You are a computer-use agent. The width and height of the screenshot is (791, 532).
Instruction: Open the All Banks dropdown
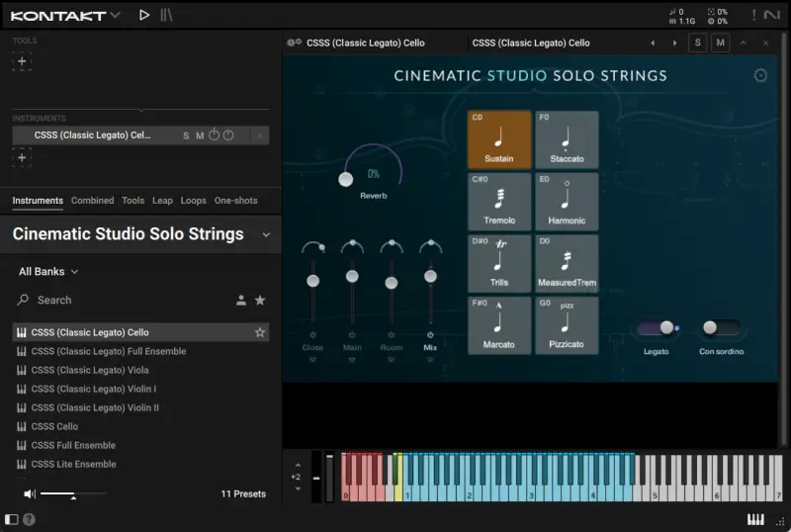coord(48,272)
